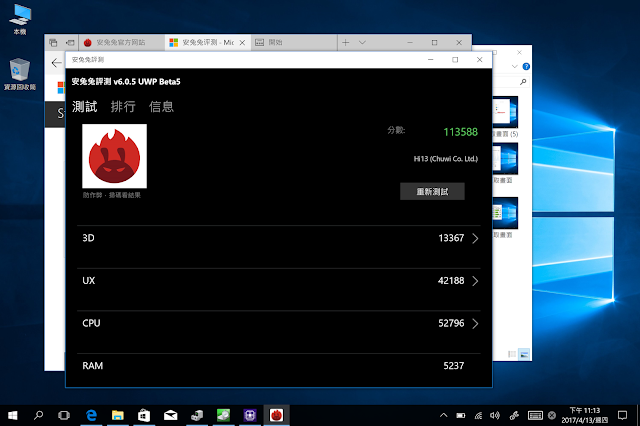Screen dimensions: 640x426
Task: Open the Wi-Fi network tray icon
Action: click(x=478, y=415)
